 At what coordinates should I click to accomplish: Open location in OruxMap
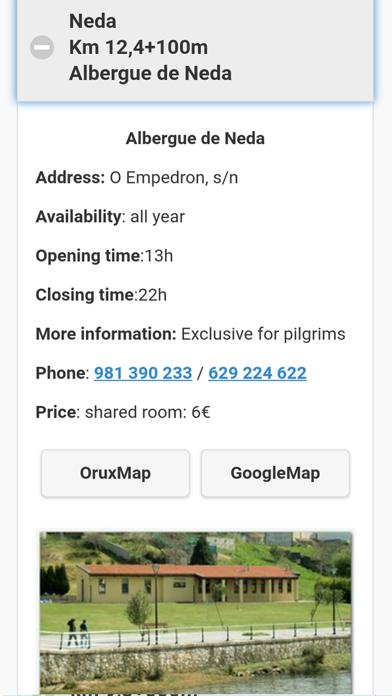point(115,473)
